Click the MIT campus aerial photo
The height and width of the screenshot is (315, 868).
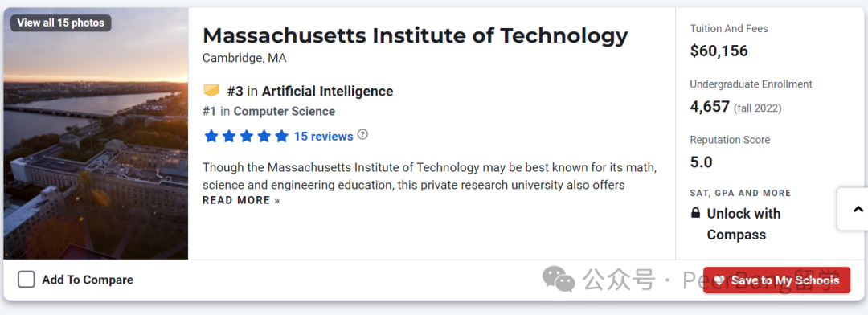click(96, 133)
